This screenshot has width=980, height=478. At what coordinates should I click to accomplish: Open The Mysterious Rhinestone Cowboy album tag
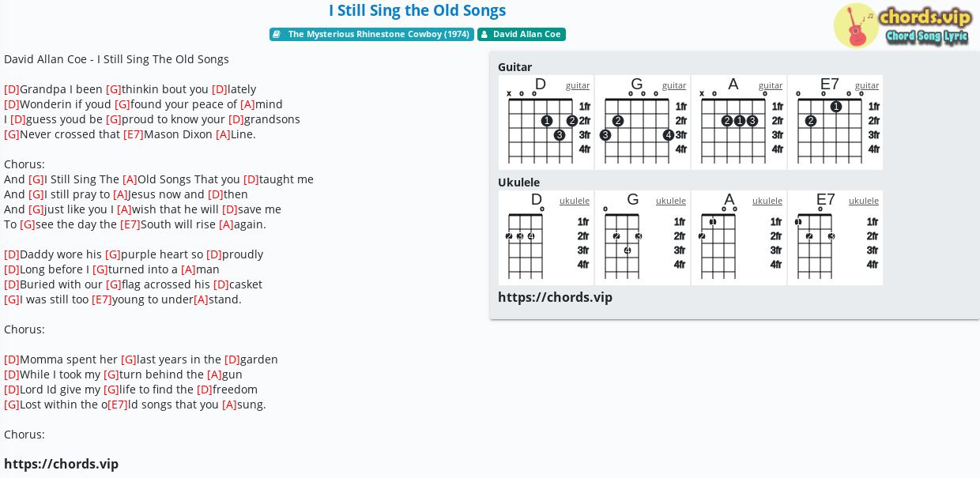[x=371, y=35]
